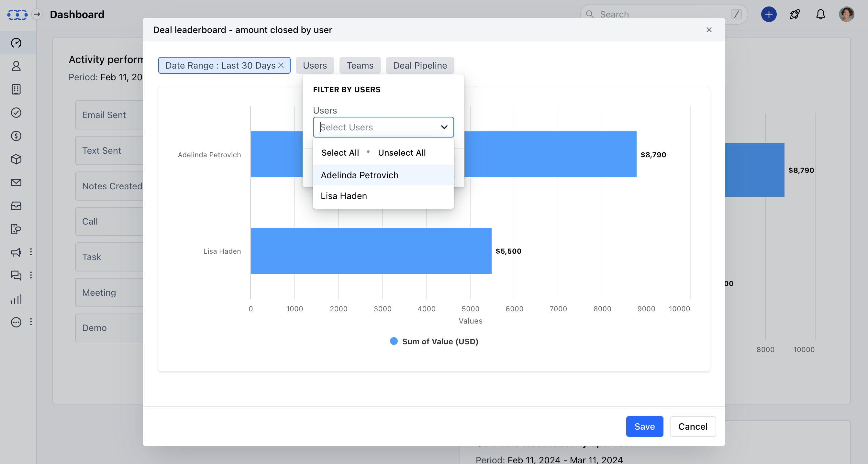Click the app logo in top-left corner
Image resolution: width=868 pixels, height=464 pixels.
tap(17, 15)
